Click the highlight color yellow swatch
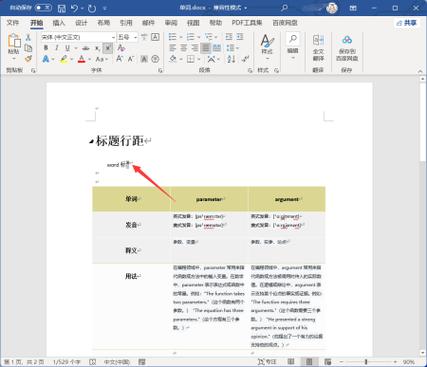 coord(64,59)
